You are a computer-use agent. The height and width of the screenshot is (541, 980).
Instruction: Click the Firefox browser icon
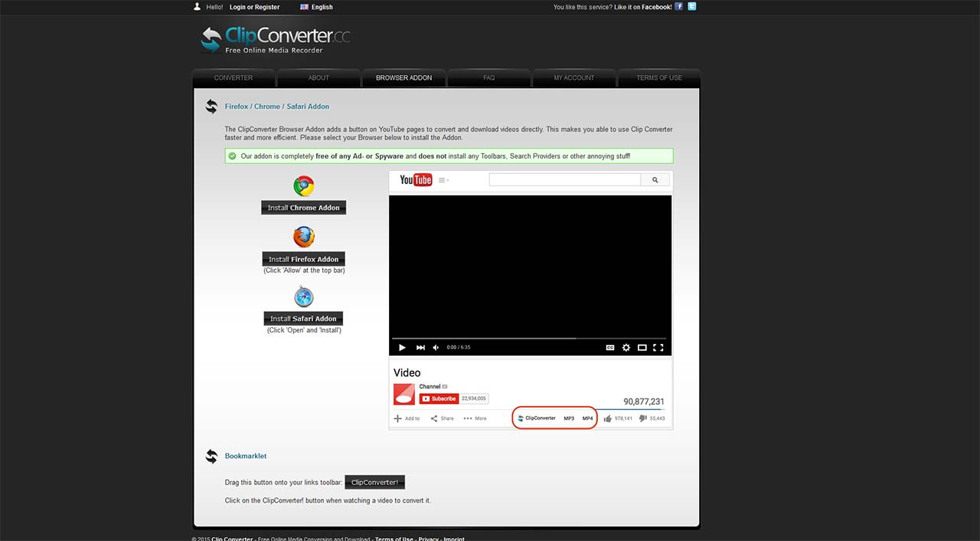304,237
